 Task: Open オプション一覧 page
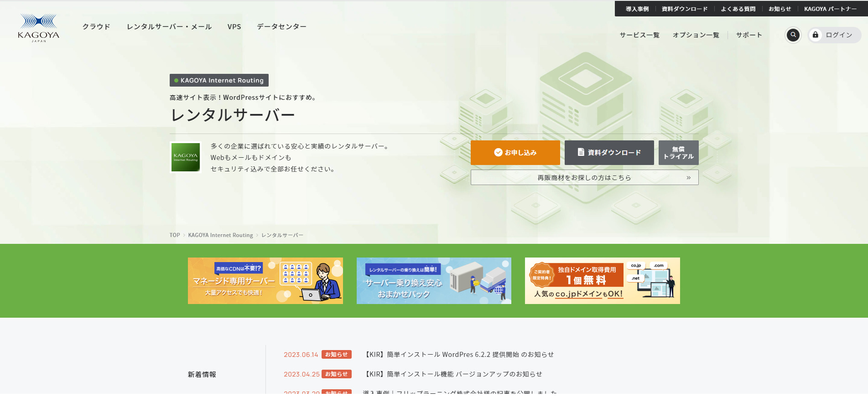[x=696, y=35]
